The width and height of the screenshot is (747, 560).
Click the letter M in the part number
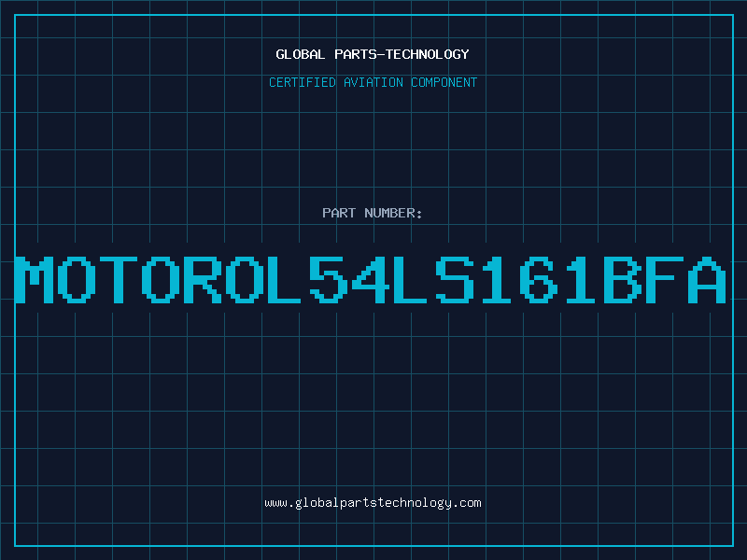click(35, 280)
